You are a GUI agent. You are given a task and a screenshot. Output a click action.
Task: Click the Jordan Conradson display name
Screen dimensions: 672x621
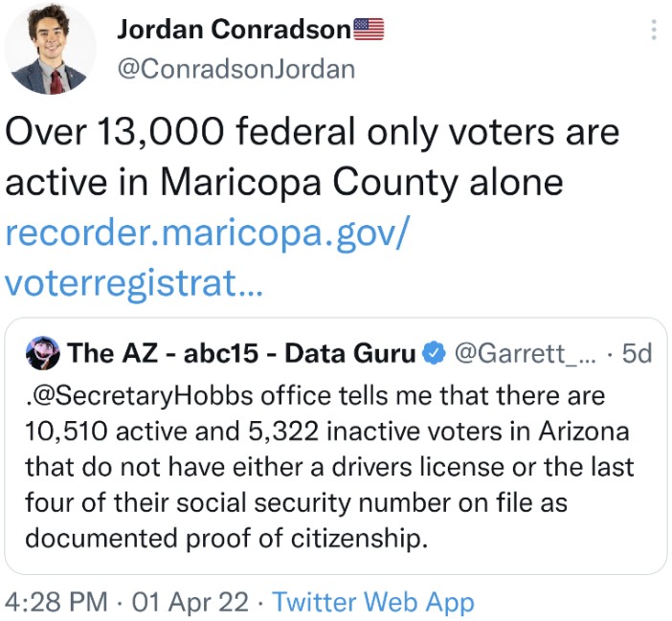click(x=234, y=30)
